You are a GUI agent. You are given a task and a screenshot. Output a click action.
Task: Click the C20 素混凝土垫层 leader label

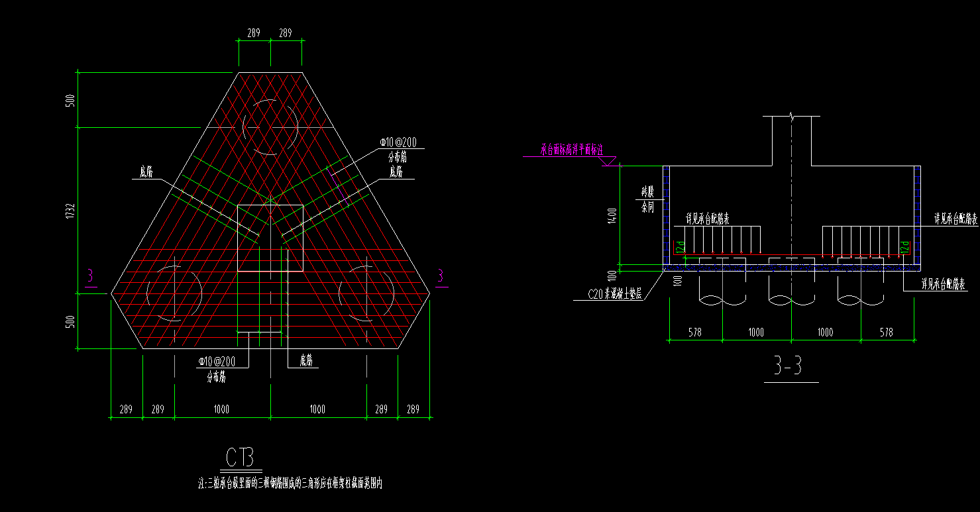(x=614, y=295)
